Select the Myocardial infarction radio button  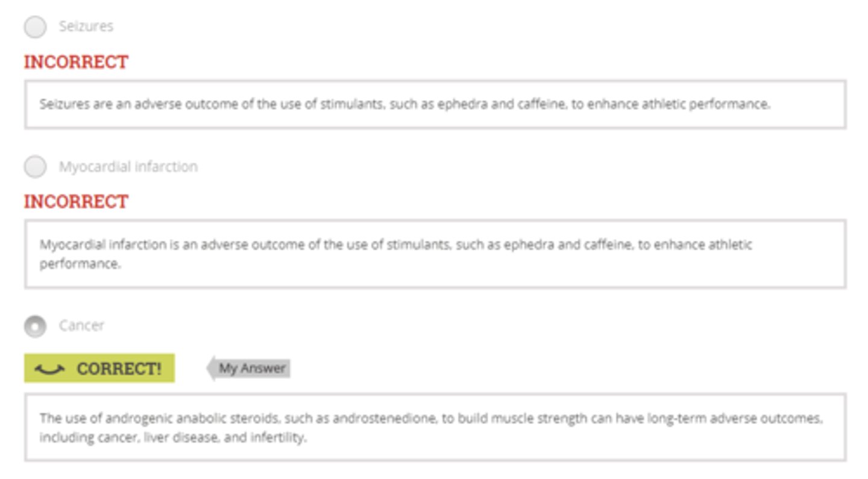click(35, 167)
